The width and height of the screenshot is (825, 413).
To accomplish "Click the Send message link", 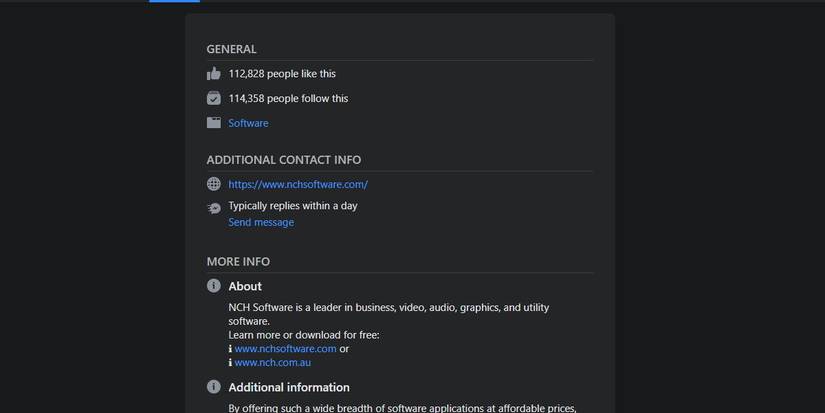I will (x=261, y=222).
